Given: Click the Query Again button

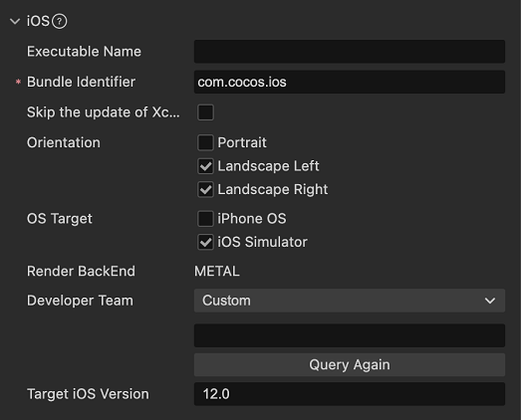Looking at the screenshot, I should [350, 364].
